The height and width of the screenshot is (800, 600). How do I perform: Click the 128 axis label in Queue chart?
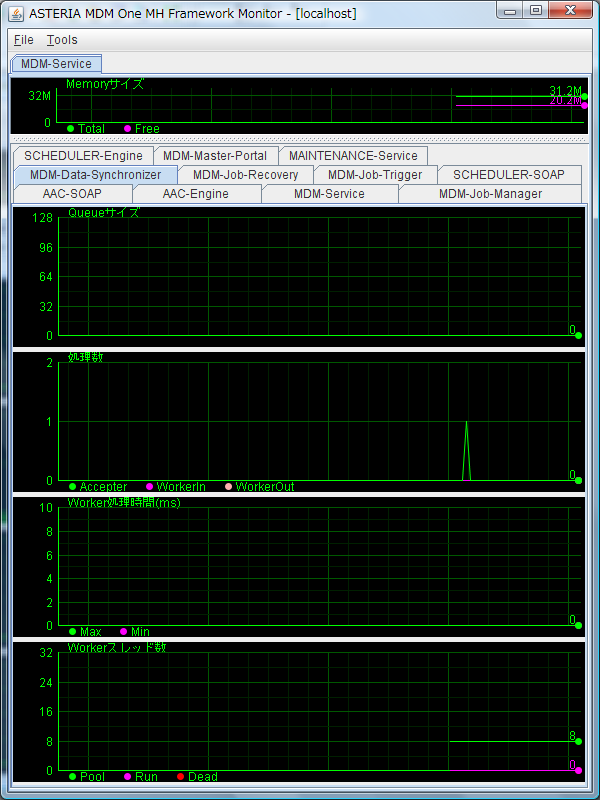point(42,218)
